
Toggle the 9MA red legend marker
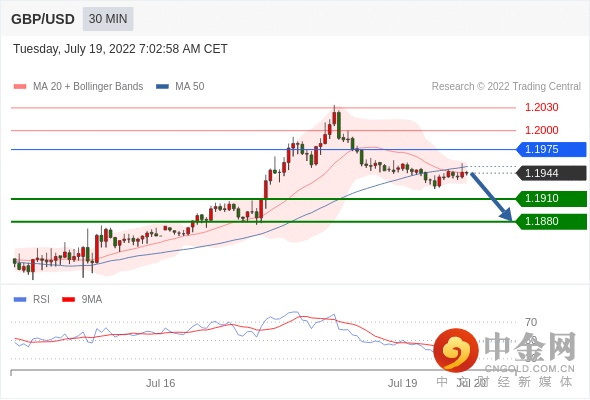tap(68, 300)
